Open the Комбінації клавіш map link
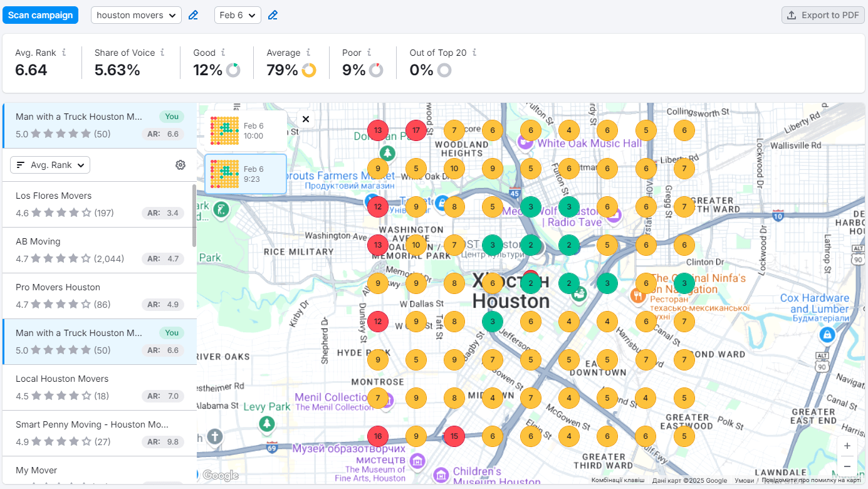Viewport: 868px width, 489px height. coord(618,481)
